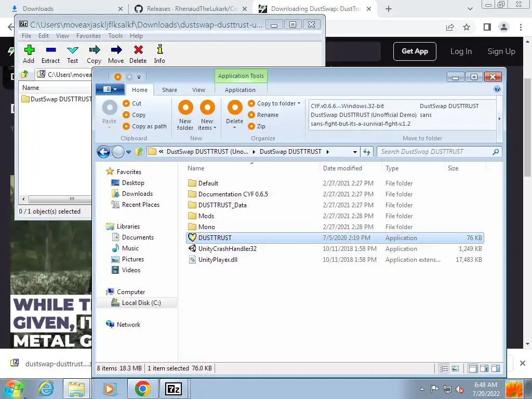Open recent locations dropdown arrow
Screen dimensions: 532x399
click(129, 152)
